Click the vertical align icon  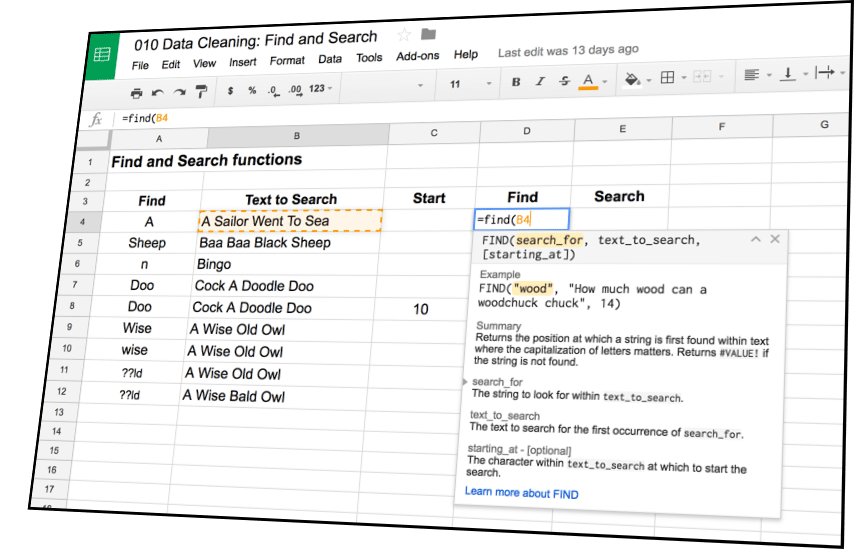click(788, 74)
